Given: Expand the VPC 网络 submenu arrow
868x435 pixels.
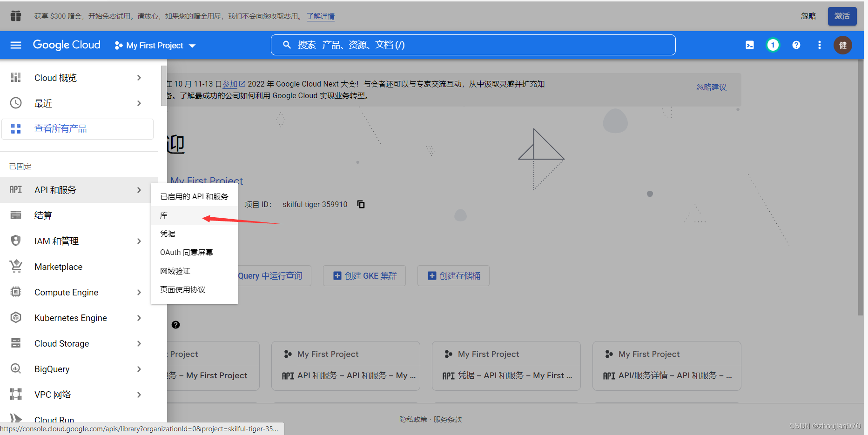Looking at the screenshot, I should [x=139, y=395].
